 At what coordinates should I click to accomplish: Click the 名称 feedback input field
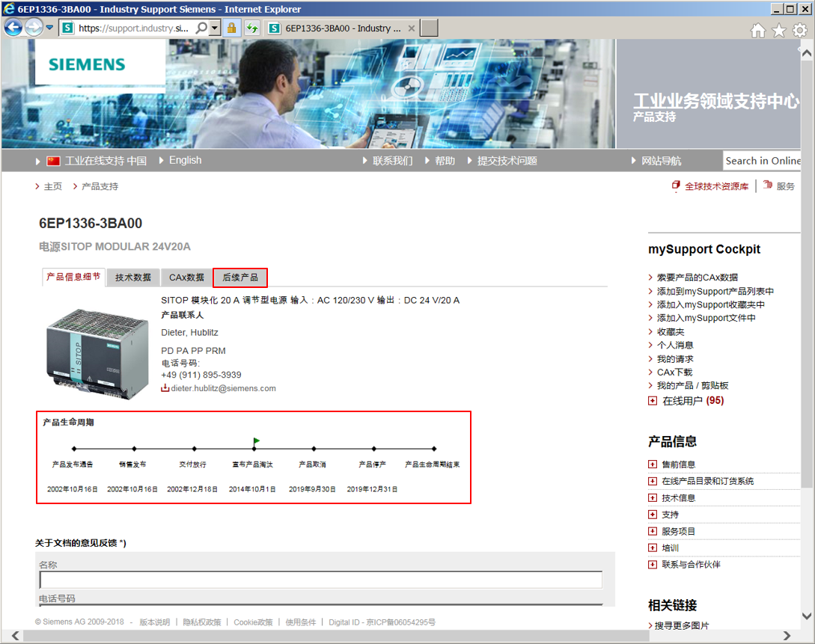coord(321,580)
